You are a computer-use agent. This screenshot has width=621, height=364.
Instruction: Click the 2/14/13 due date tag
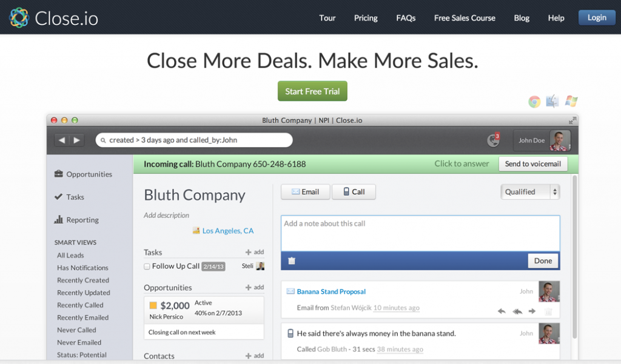click(213, 266)
